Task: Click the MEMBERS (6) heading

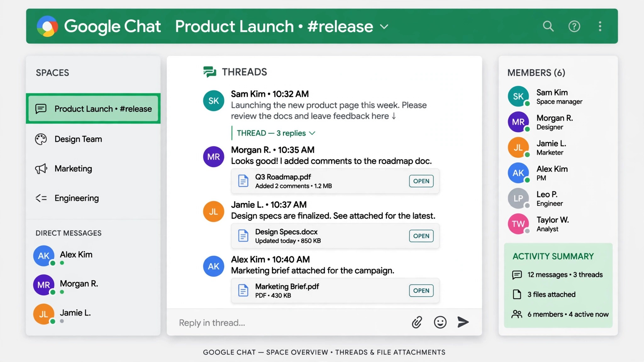Action: [536, 73]
